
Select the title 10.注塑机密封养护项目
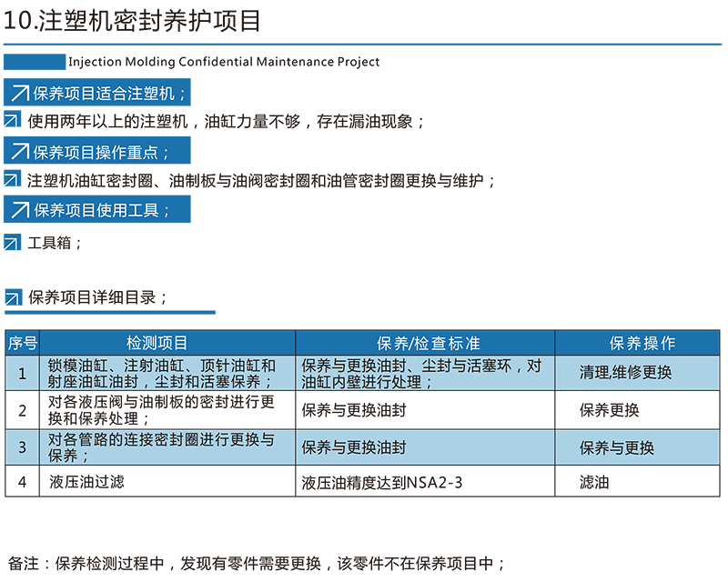[x=132, y=21]
